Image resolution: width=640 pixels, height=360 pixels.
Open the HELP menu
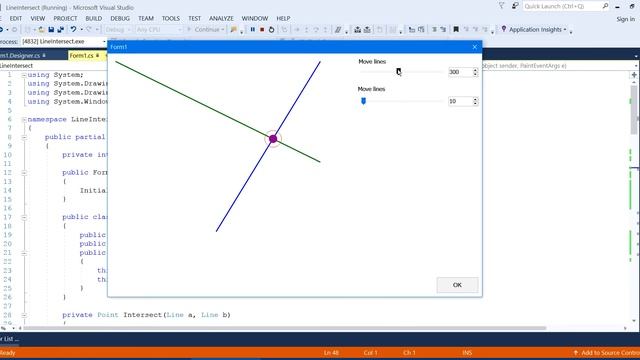(x=283, y=18)
